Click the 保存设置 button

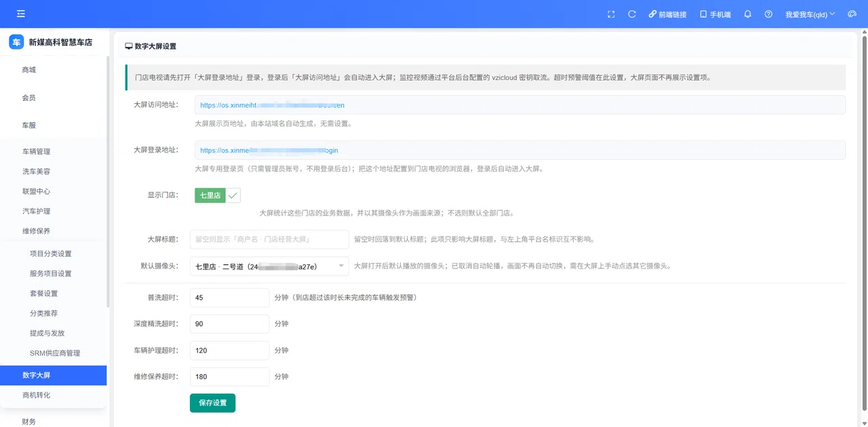[x=213, y=403]
